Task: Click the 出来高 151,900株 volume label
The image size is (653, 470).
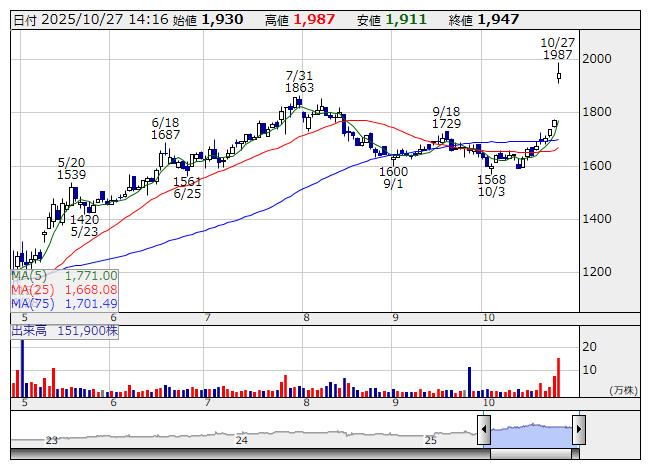Action: (x=65, y=331)
